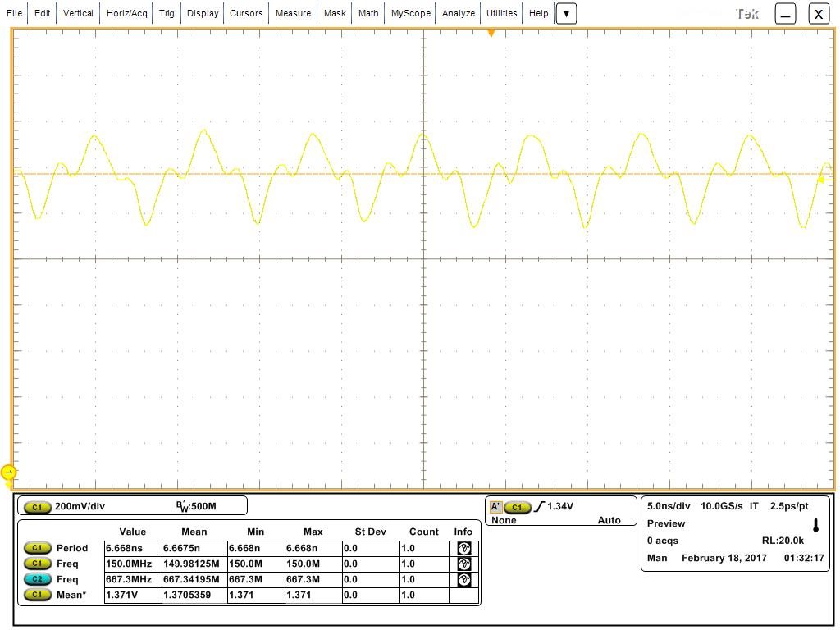Click the channel 1 ground reference marker
This screenshot has width=840, height=630.
[x=8, y=472]
